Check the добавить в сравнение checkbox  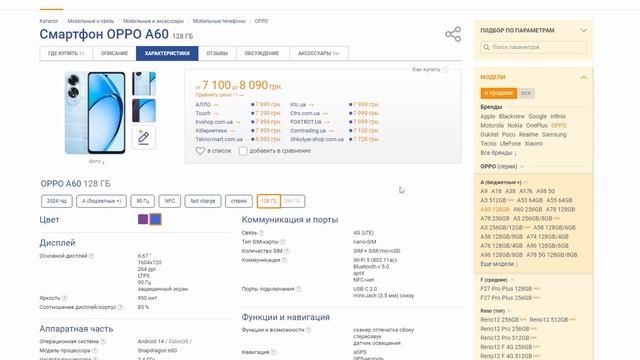click(243, 151)
